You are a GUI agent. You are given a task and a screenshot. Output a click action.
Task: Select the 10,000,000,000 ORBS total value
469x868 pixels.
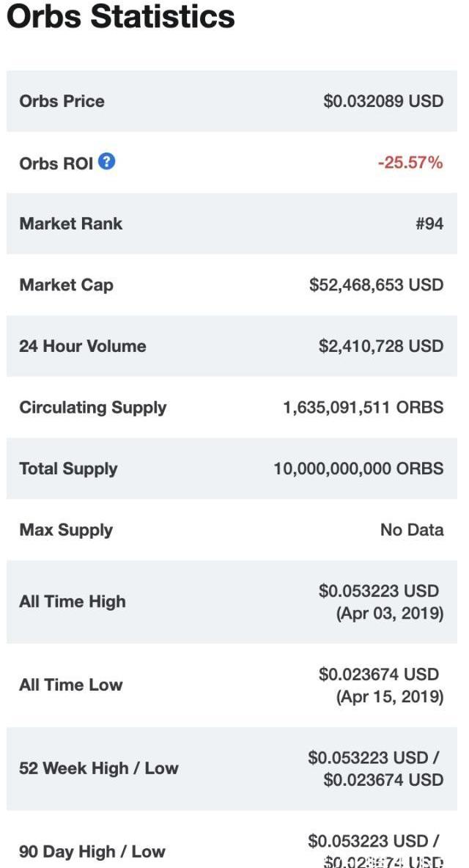click(x=358, y=469)
